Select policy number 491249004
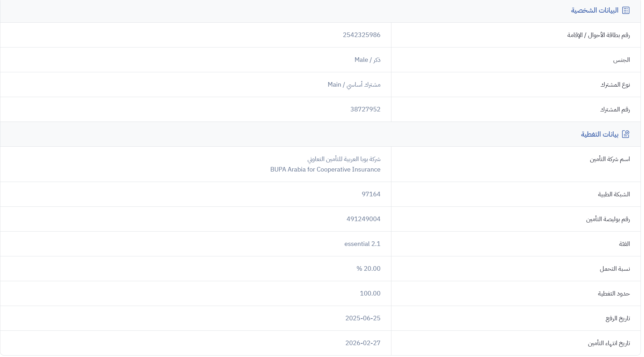This screenshot has height=357, width=644. click(x=363, y=219)
